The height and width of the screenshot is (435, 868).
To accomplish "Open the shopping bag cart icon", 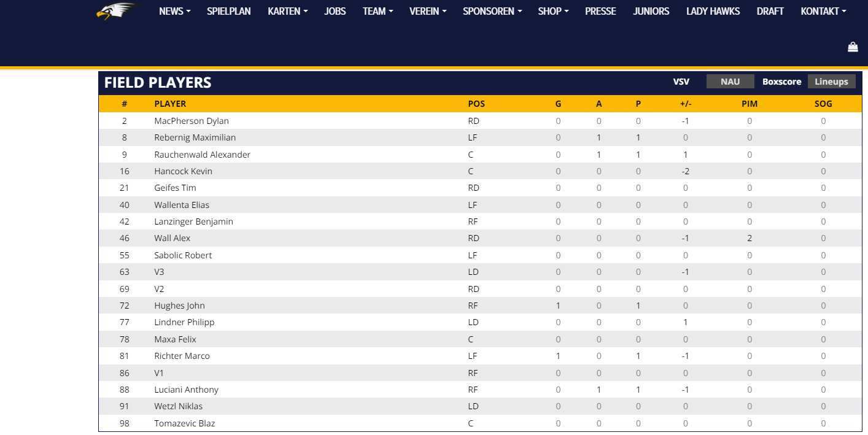I will click(853, 47).
